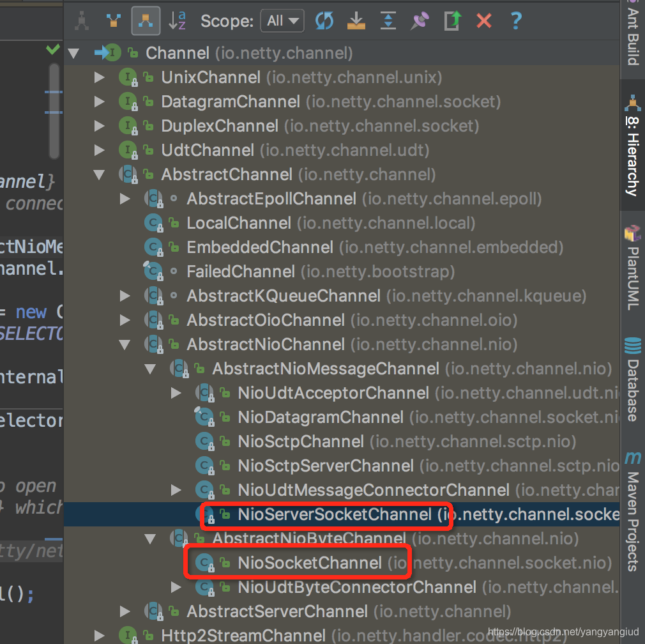
Task: Collapse the AbstractNioChannel node arrow
Action: (125, 344)
